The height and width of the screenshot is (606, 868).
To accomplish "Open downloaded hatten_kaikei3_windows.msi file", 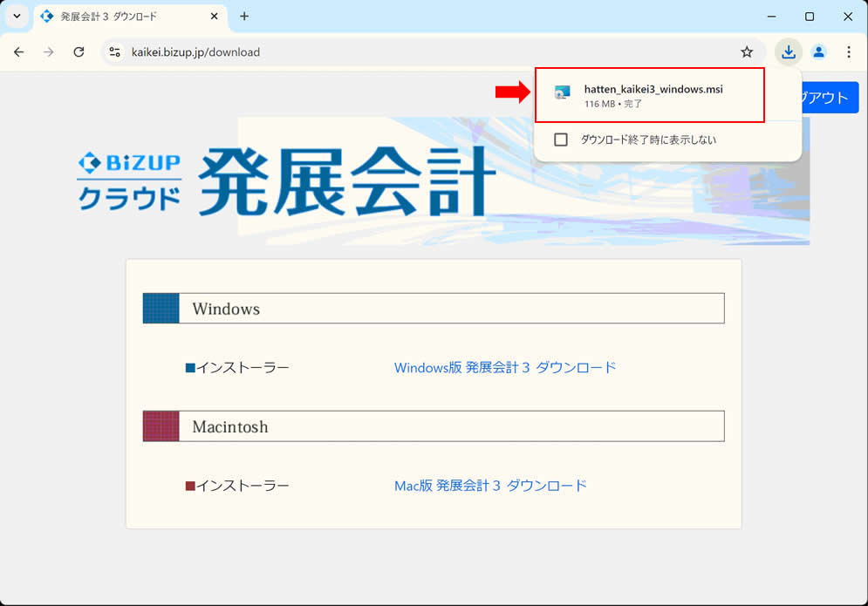I will tap(651, 95).
